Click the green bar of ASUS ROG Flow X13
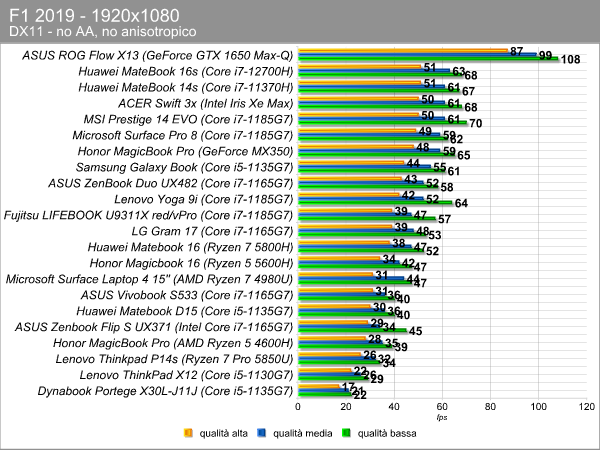This screenshot has width=600, height=450. 428,59
